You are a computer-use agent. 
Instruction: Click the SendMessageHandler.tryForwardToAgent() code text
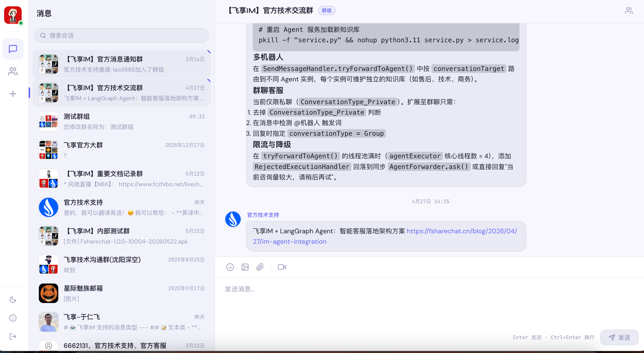click(337, 69)
